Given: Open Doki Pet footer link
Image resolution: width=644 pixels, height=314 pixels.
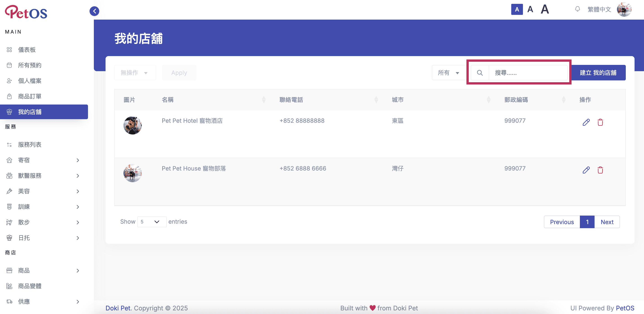Looking at the screenshot, I should click(118, 308).
